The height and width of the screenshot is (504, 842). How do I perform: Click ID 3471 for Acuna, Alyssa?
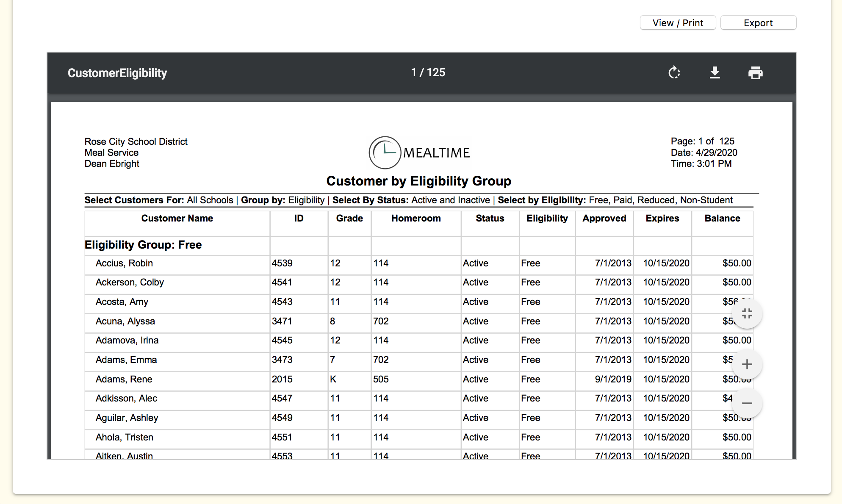[x=282, y=321]
